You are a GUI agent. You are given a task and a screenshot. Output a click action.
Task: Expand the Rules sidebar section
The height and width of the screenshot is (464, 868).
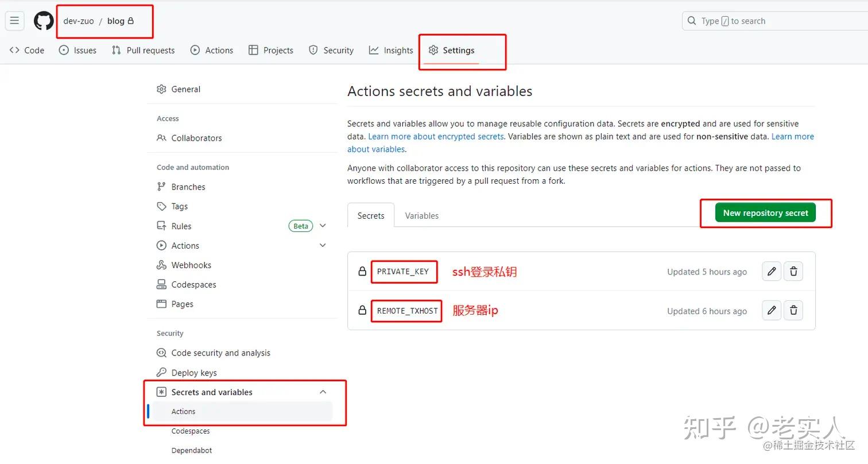323,226
